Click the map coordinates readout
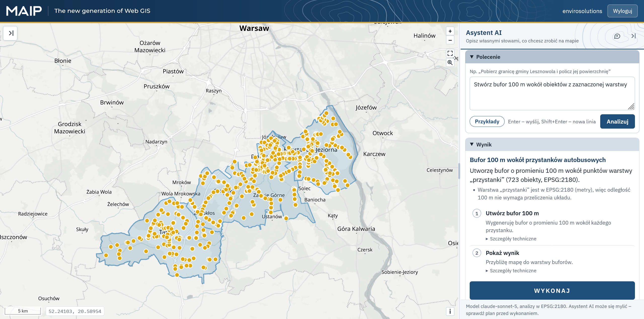Screen dimensions: 644x319 [x=75, y=311]
